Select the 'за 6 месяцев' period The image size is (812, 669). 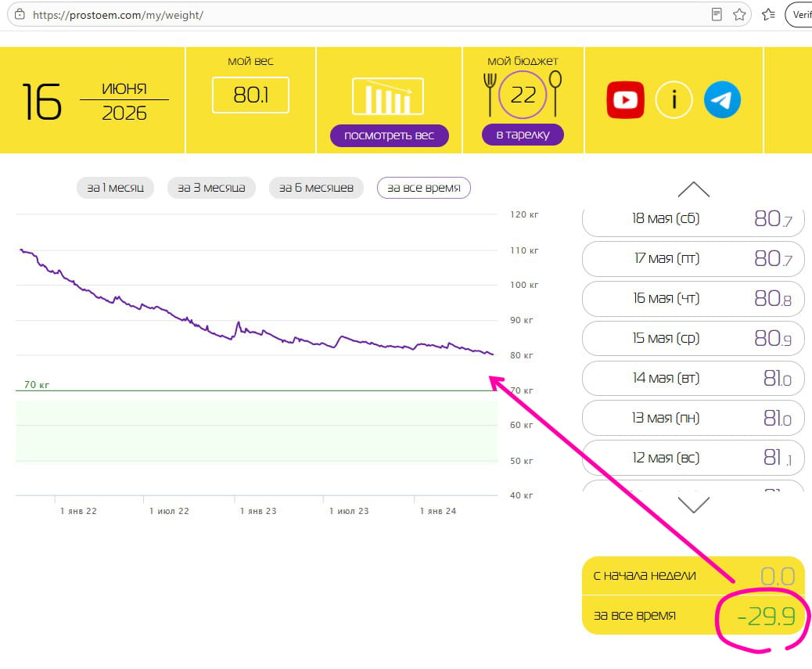click(x=316, y=188)
